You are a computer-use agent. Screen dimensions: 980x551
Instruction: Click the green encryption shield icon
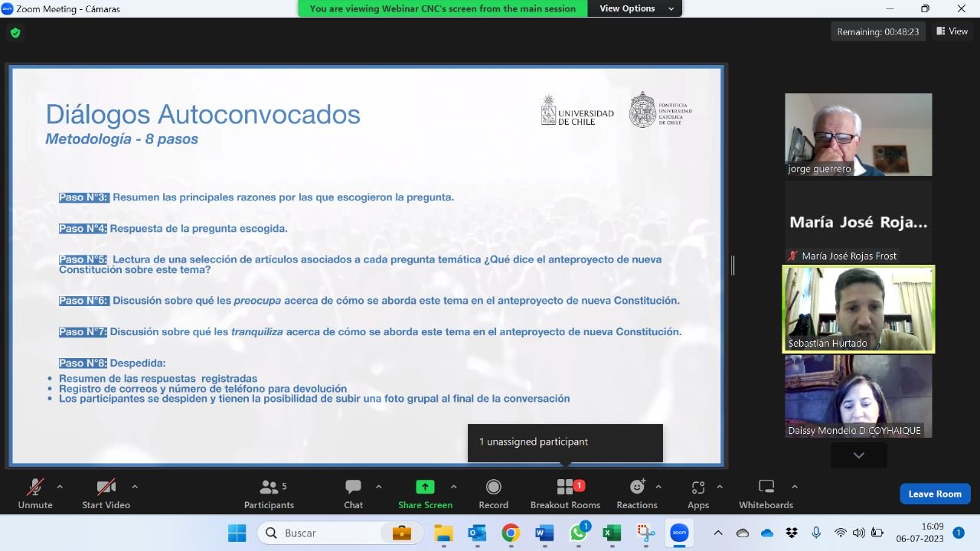(15, 33)
